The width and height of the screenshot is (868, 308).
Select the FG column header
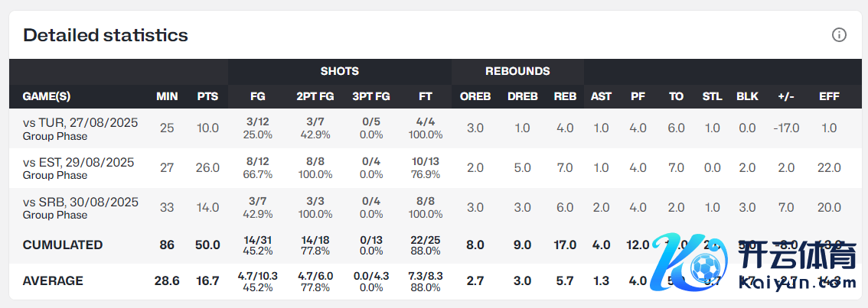click(258, 96)
